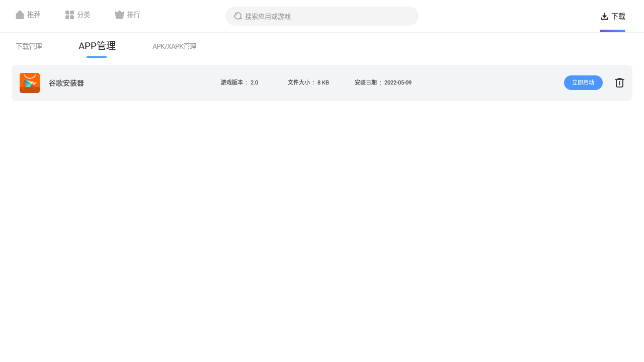The height and width of the screenshot is (362, 644).
Task: Launch 谷歌安装器 with the 立即启动 button
Action: 583,82
